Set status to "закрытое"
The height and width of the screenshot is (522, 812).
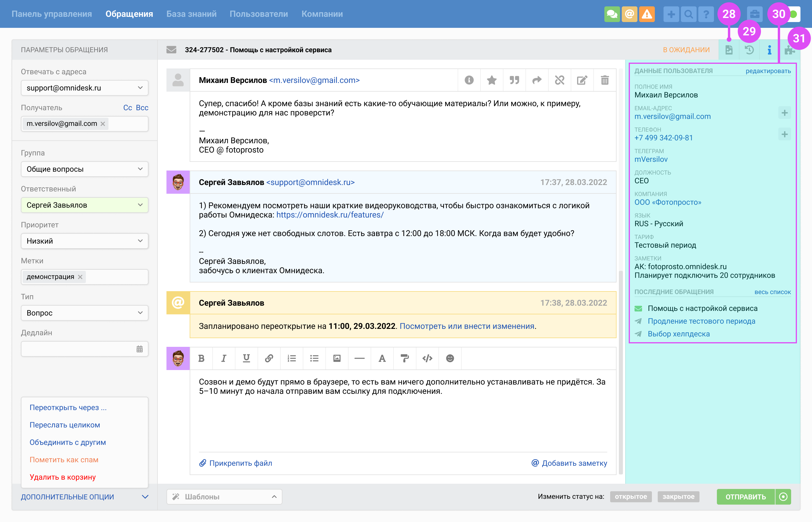point(678,496)
